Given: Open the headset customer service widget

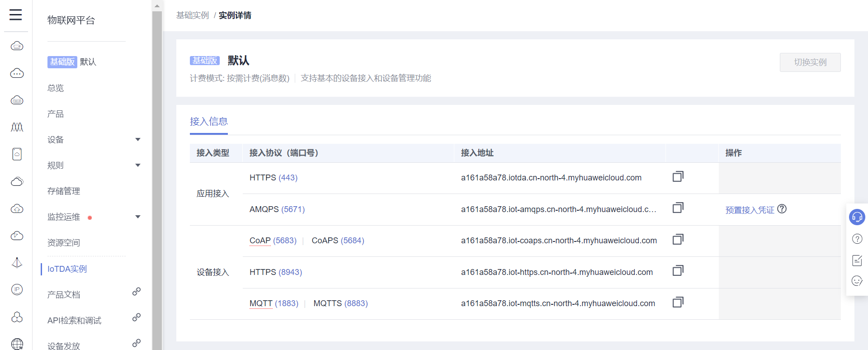Looking at the screenshot, I should point(857,217).
